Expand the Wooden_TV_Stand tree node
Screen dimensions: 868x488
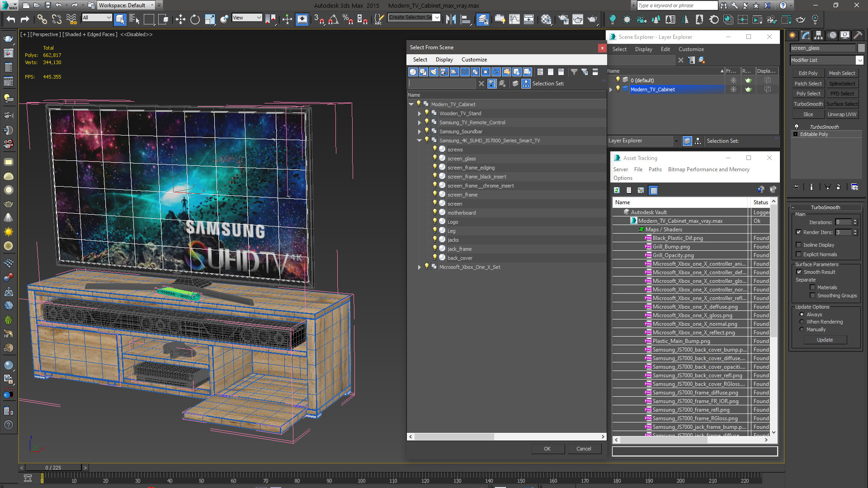pos(420,113)
